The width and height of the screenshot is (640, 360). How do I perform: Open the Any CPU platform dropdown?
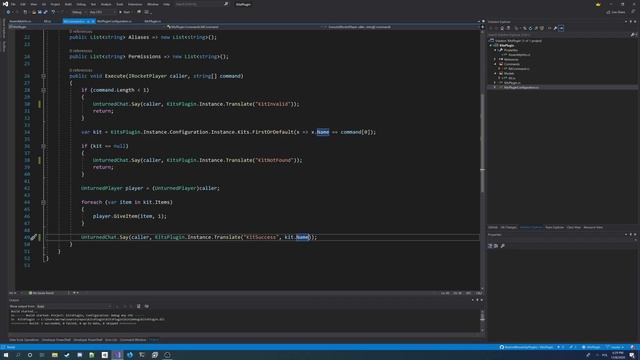coord(102,12)
